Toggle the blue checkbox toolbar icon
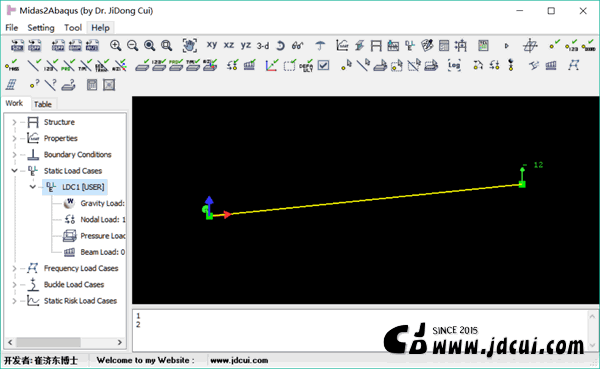The width and height of the screenshot is (600, 369). point(323,65)
